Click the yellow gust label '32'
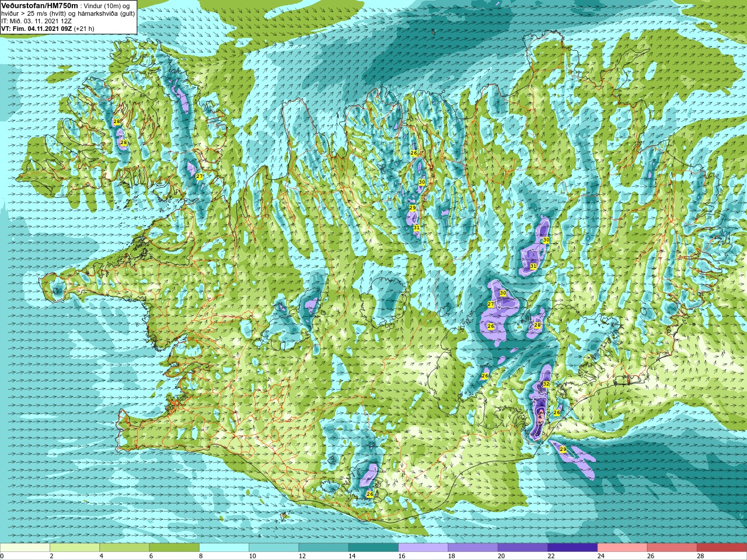Viewport: 747px width, 560px height. pyautogui.click(x=546, y=384)
